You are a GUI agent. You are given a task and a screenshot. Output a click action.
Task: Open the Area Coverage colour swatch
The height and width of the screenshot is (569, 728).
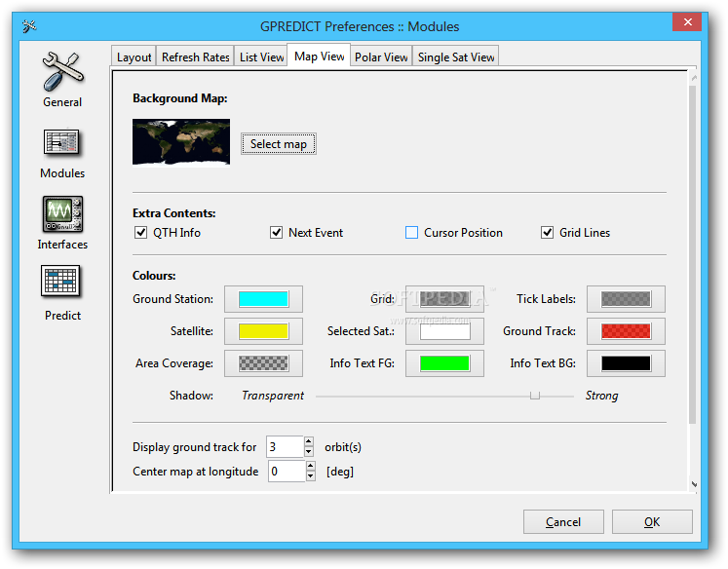point(263,363)
